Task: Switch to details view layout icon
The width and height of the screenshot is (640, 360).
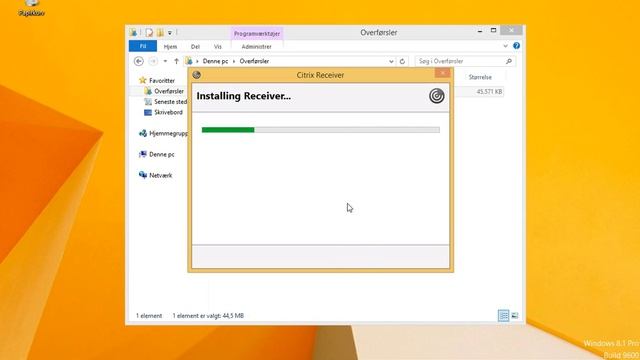Action: coord(503,316)
